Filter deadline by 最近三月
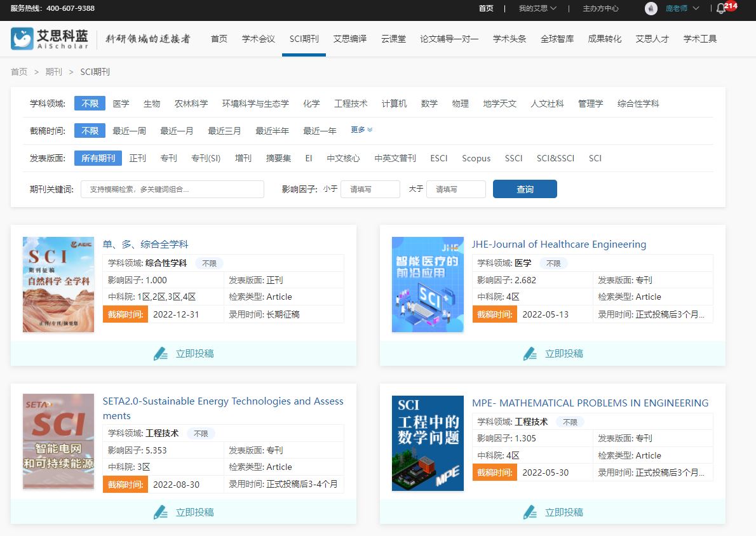The image size is (756, 536). (224, 131)
